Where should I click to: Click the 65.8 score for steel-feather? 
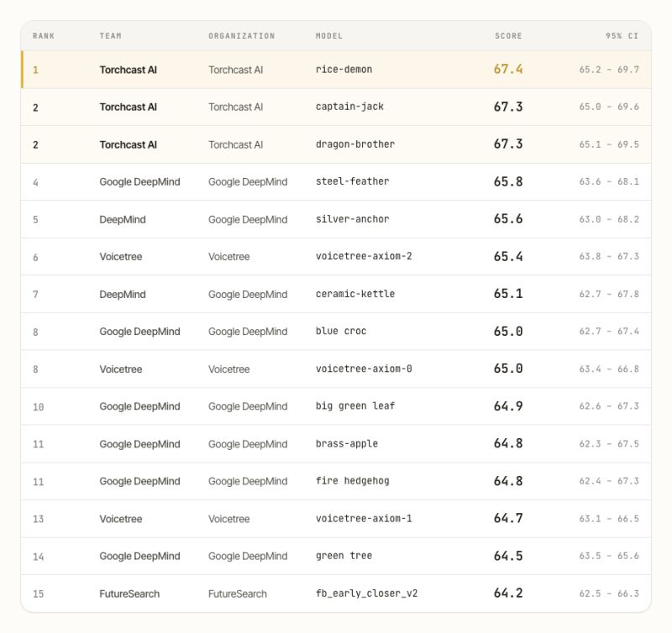coord(508,181)
